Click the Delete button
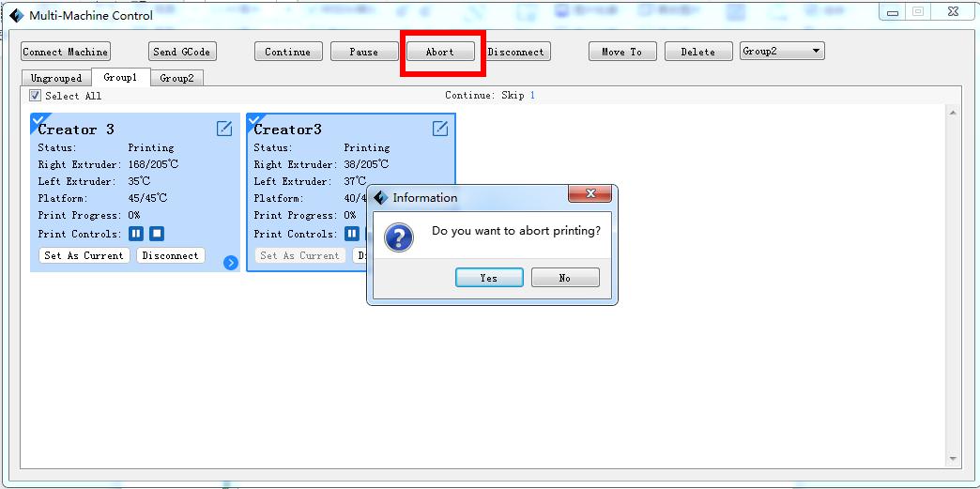This screenshot has width=980, height=489. coord(698,52)
